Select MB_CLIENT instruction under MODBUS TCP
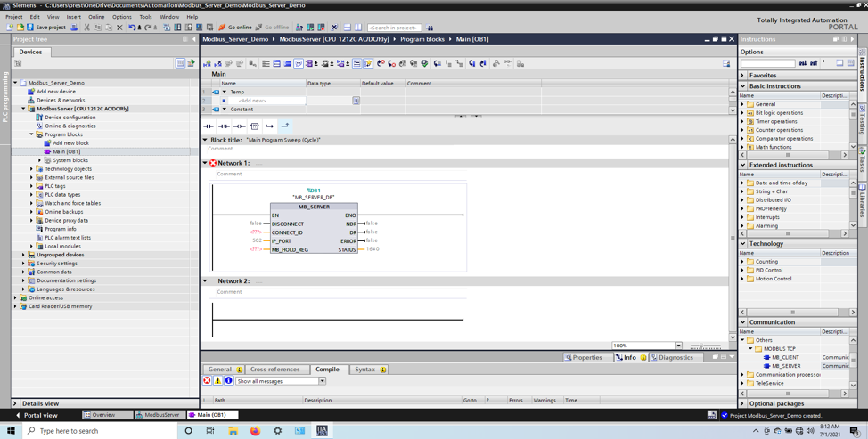This screenshot has height=439, width=868. pyautogui.click(x=785, y=357)
